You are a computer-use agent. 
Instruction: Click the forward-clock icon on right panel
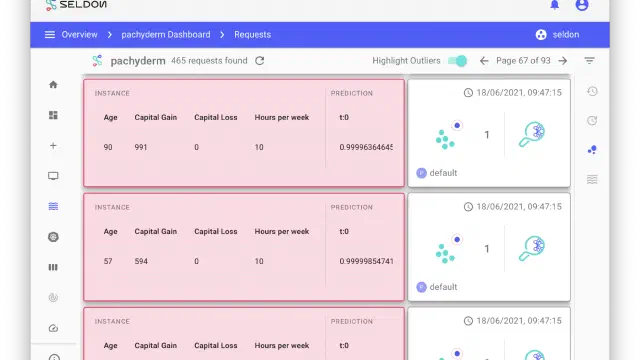592,120
